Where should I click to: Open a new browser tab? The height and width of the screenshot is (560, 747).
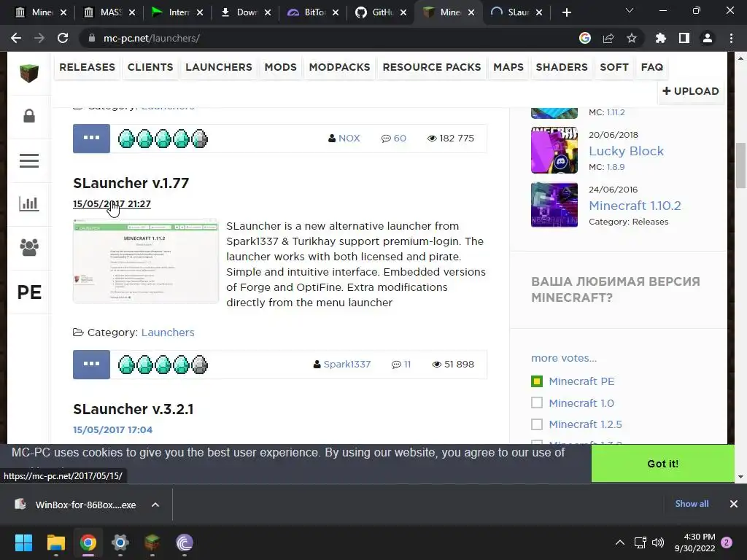pyautogui.click(x=566, y=12)
